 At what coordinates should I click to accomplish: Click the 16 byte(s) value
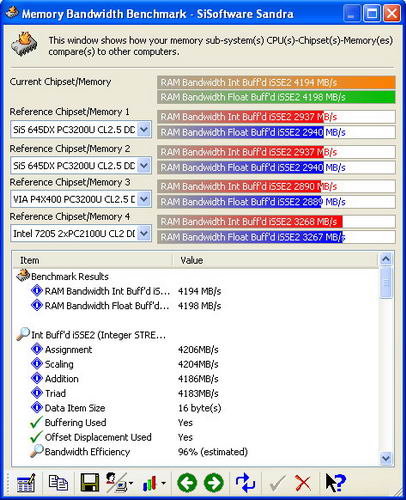[x=199, y=408]
